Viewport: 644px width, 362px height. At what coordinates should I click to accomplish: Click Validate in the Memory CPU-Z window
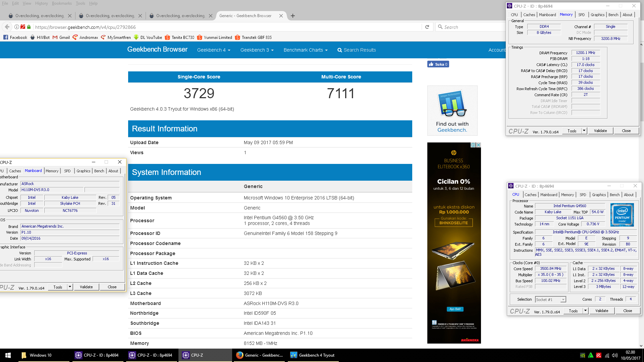pos(600,131)
